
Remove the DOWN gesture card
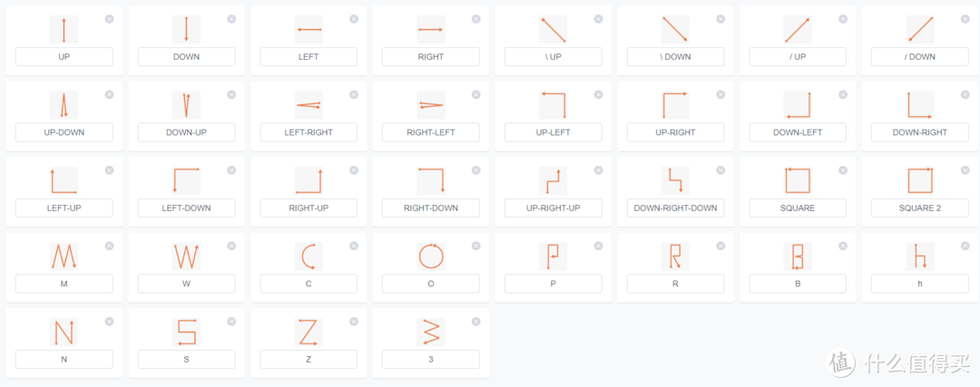point(232,19)
